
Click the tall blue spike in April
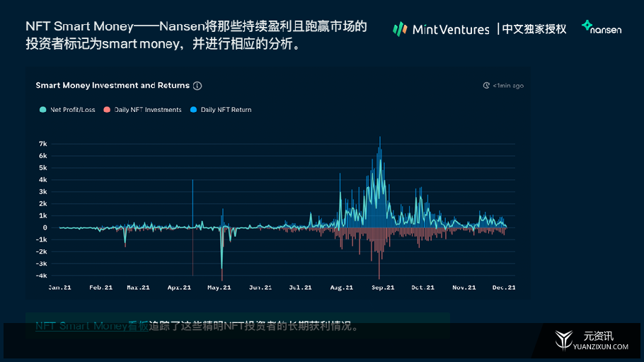[x=192, y=203]
